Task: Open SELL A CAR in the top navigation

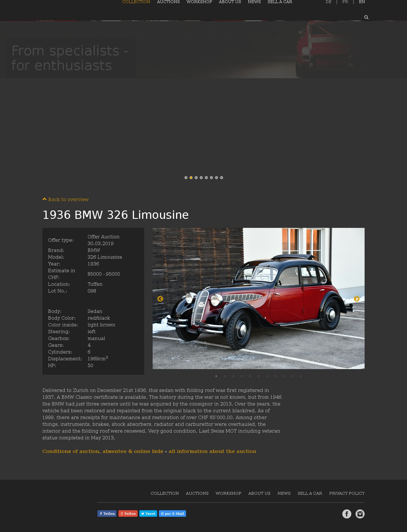Action: [280, 2]
